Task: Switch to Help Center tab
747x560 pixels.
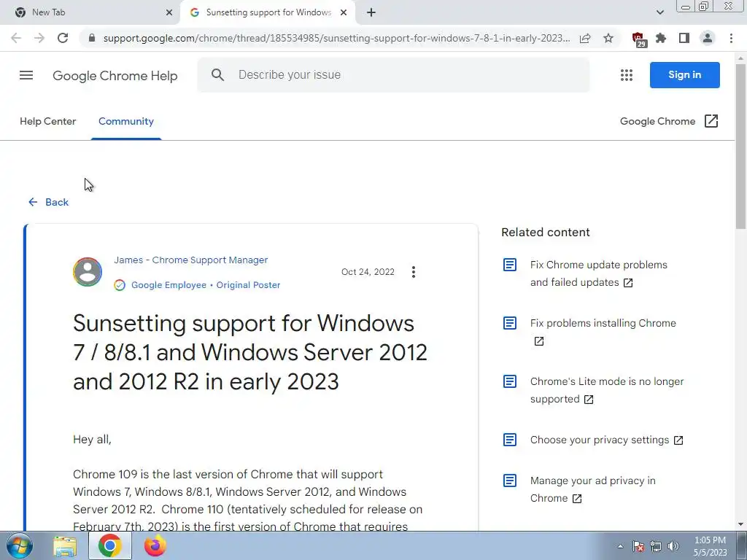Action: point(47,121)
